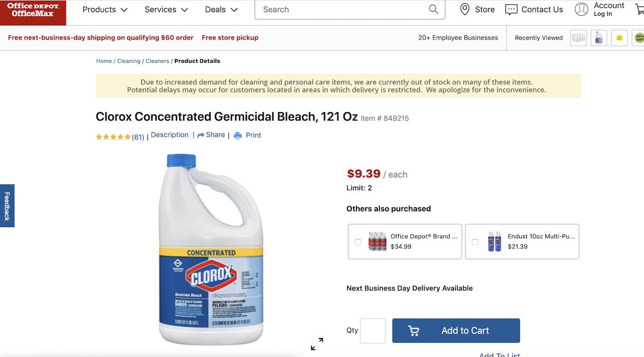
Task: Click the Contact Us chat bubble icon
Action: [x=511, y=10]
